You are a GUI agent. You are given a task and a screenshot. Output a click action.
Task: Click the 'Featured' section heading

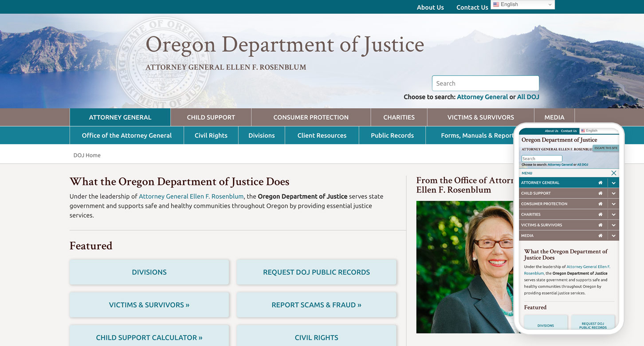91,246
